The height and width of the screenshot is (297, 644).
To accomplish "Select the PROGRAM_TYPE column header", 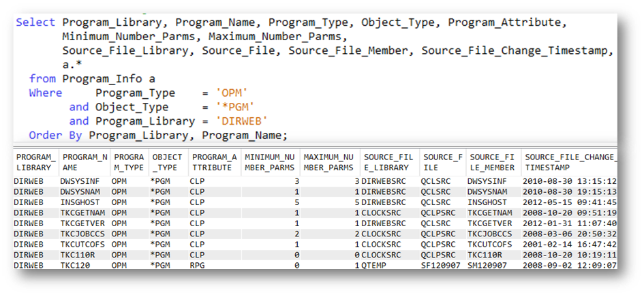I will pyautogui.click(x=128, y=162).
